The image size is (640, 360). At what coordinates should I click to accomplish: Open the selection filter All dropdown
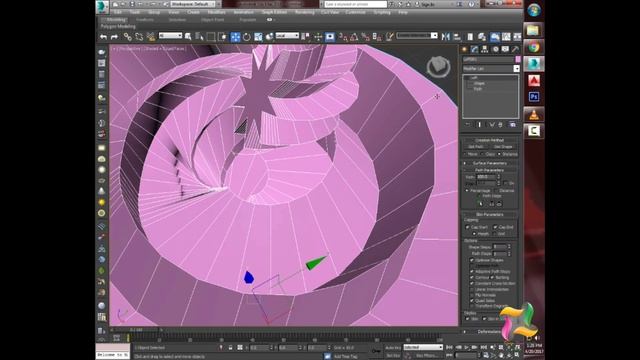(170, 36)
